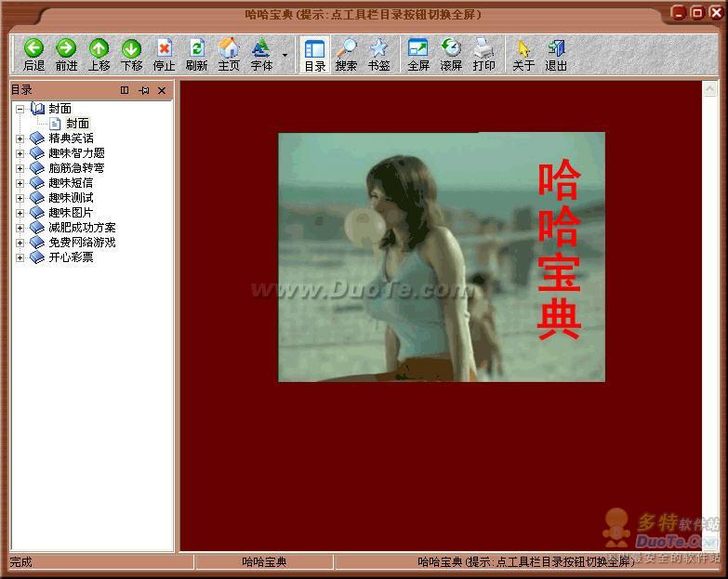Click the 打印 (Print) toolbar icon
This screenshot has height=579, width=728.
coord(483,55)
